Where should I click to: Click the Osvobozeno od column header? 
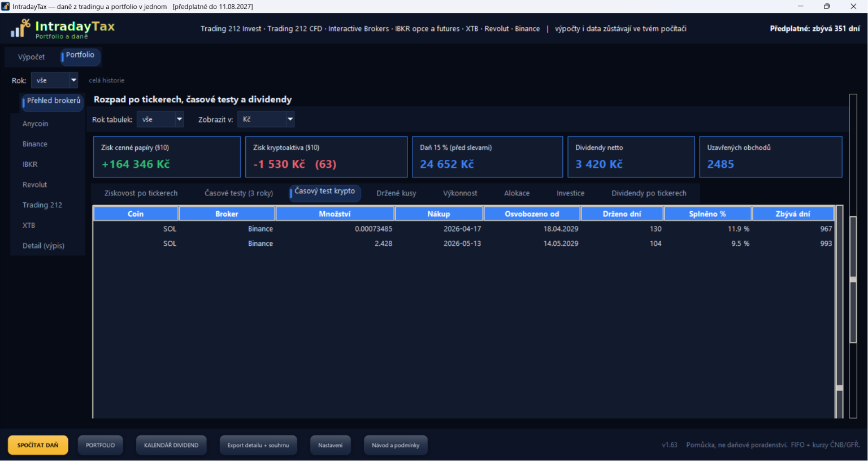532,214
